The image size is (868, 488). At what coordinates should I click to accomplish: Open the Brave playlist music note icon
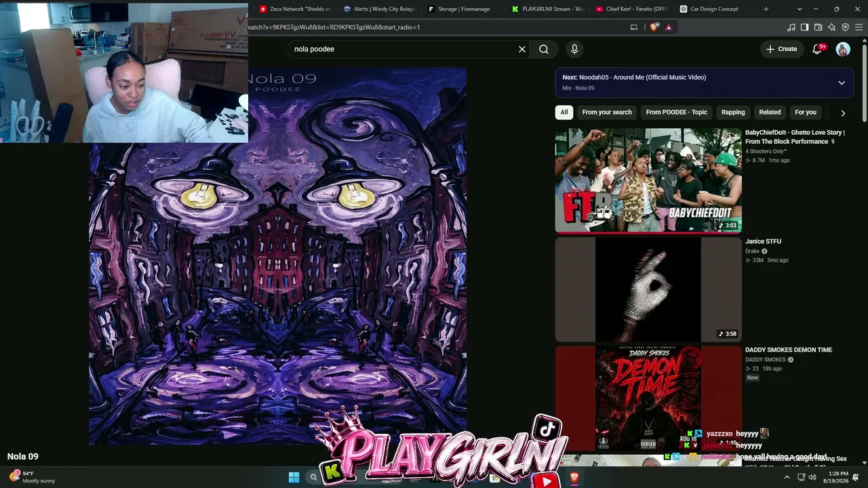click(791, 27)
